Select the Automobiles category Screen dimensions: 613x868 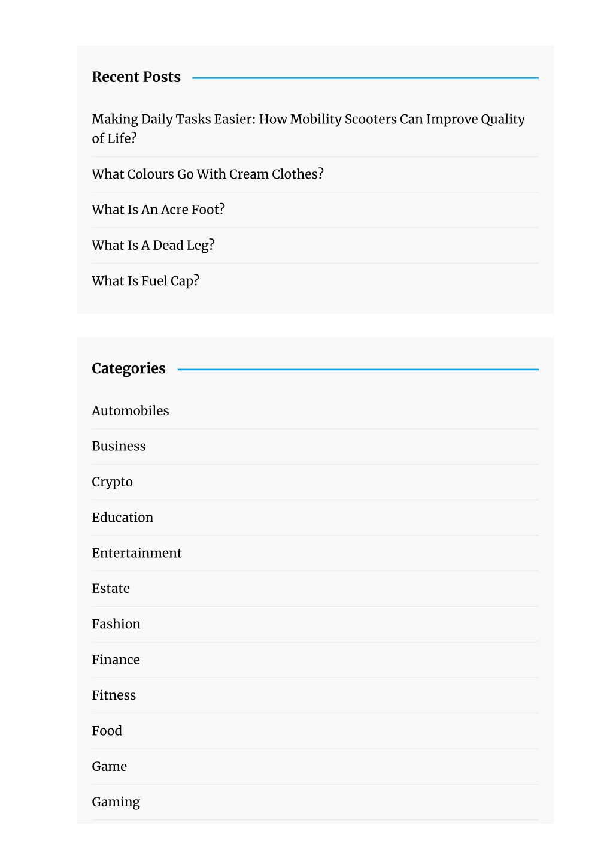(131, 410)
